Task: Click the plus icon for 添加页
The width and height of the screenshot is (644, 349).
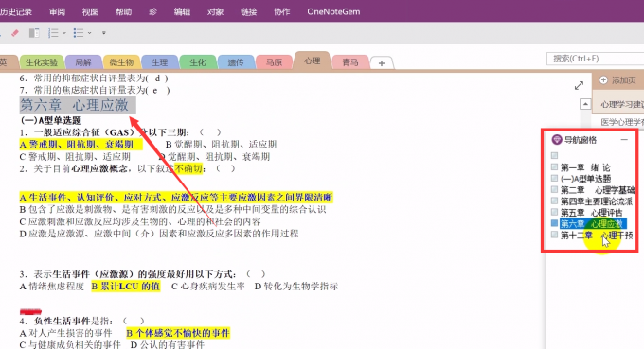Action: coord(603,80)
